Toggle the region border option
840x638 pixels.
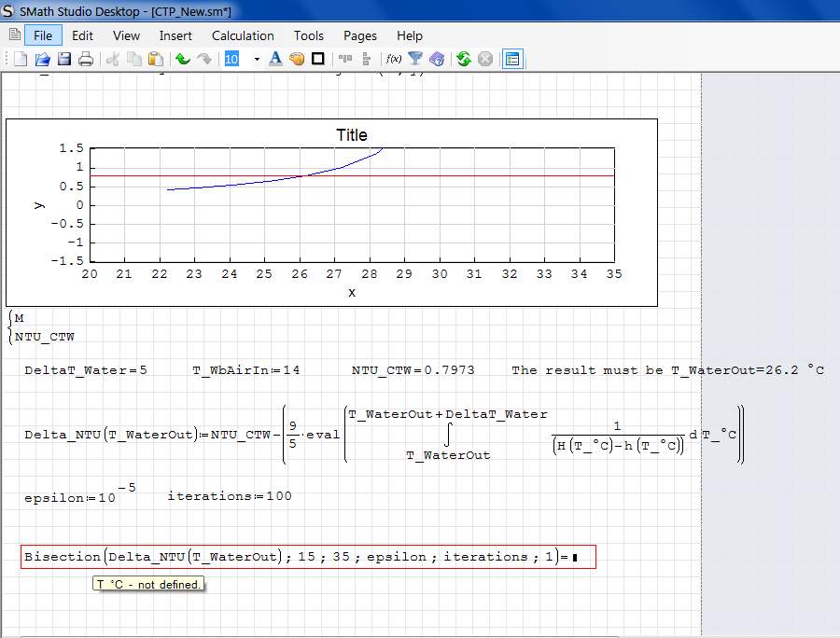[318, 59]
